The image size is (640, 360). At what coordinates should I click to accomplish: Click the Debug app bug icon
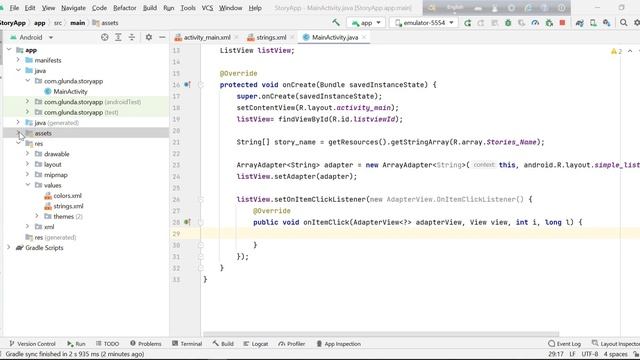tap(508, 23)
